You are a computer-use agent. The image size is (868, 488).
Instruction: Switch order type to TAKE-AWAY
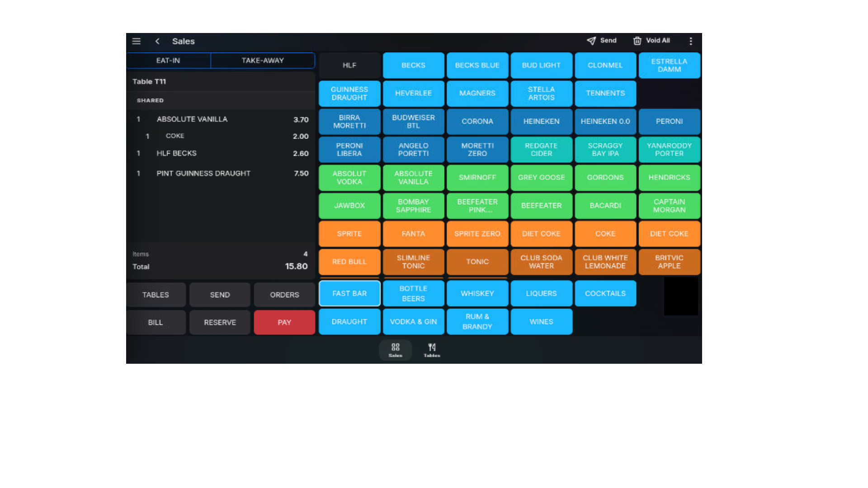click(263, 61)
